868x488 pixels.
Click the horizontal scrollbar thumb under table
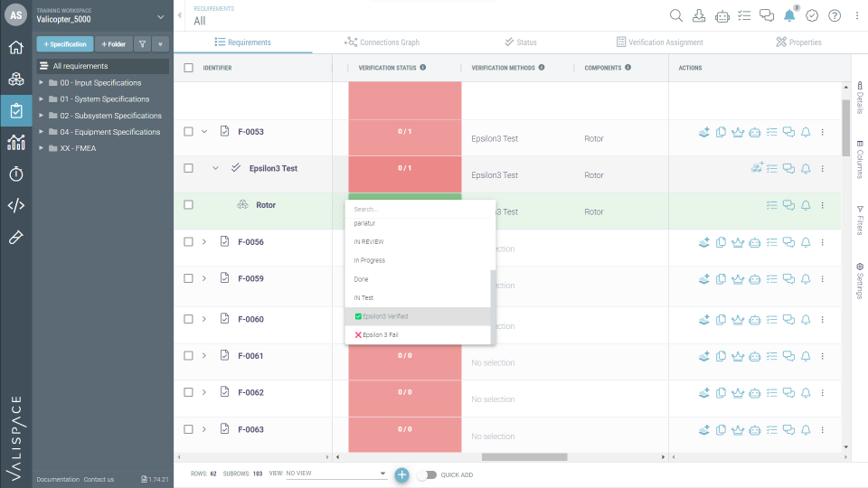(x=524, y=457)
